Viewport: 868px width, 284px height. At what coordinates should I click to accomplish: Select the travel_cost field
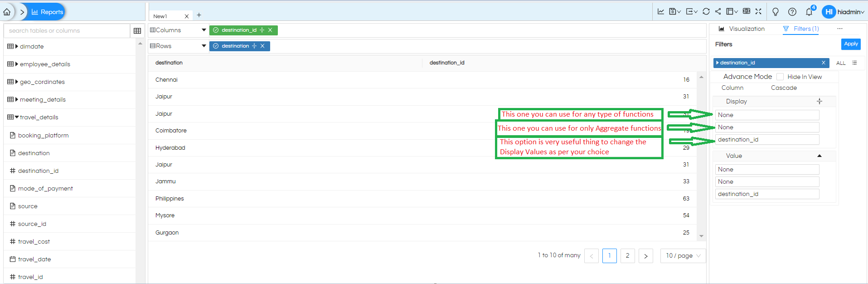click(x=34, y=241)
